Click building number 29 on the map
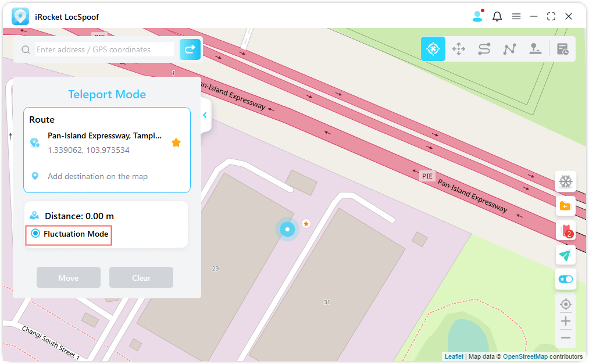The width and height of the screenshot is (589, 364). pos(215,269)
